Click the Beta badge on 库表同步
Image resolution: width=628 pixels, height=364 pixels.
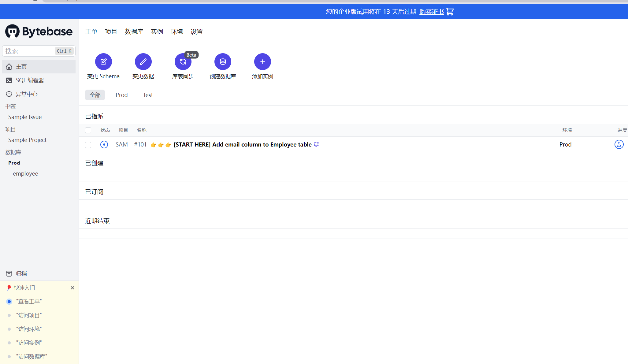point(191,55)
